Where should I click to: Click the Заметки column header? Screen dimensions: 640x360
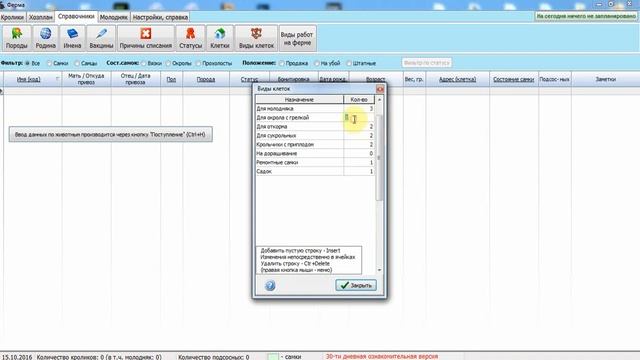(x=605, y=79)
